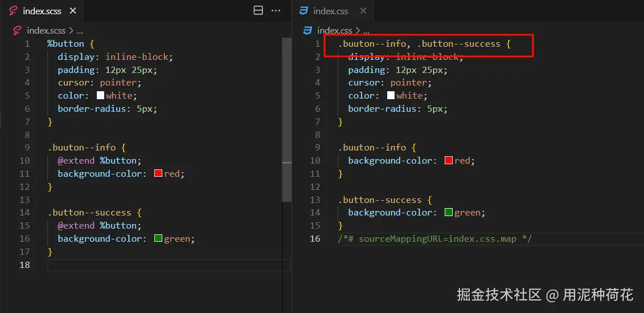
Task: Click the split editor icon in the left pane
Action: coord(259,11)
